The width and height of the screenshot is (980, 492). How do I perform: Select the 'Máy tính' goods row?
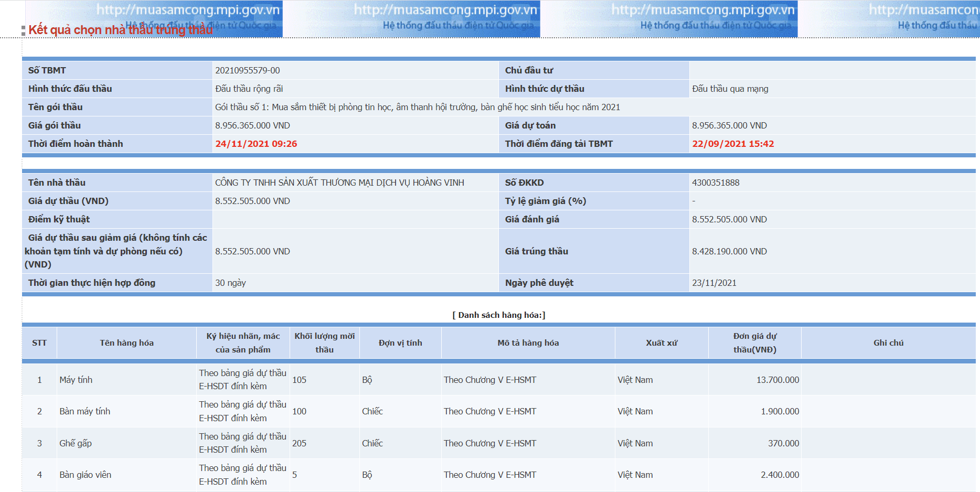pyautogui.click(x=76, y=380)
